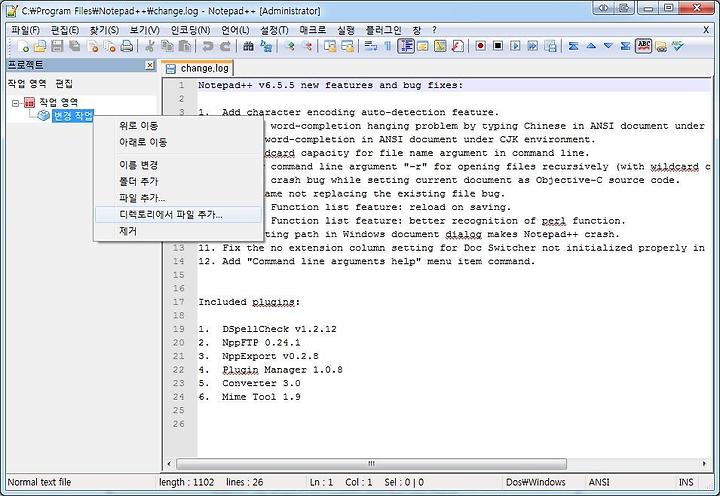Image resolution: width=720 pixels, height=496 pixels.
Task: Select the 변경 작업 project tree item
Action: [73, 115]
